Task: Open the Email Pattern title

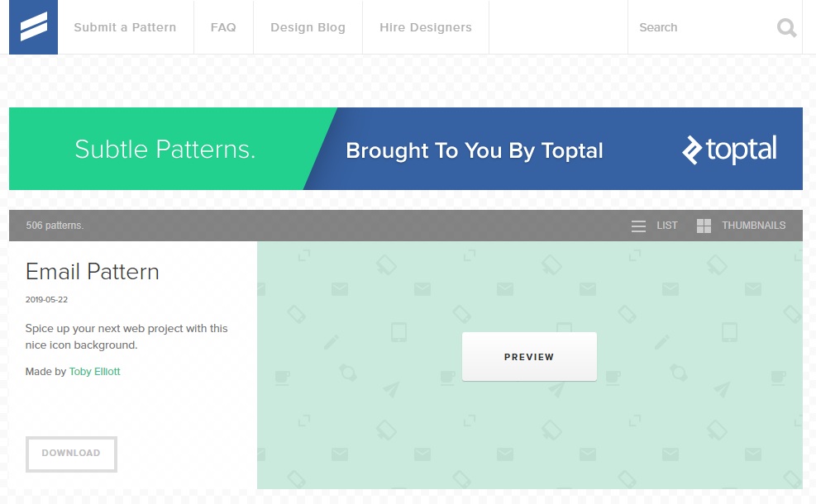Action: pos(92,272)
